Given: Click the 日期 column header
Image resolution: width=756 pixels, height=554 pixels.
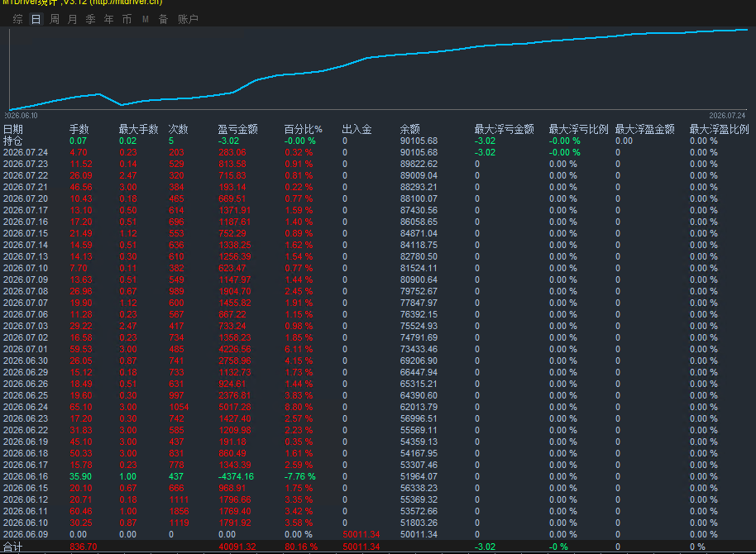Looking at the screenshot, I should pos(13,129).
